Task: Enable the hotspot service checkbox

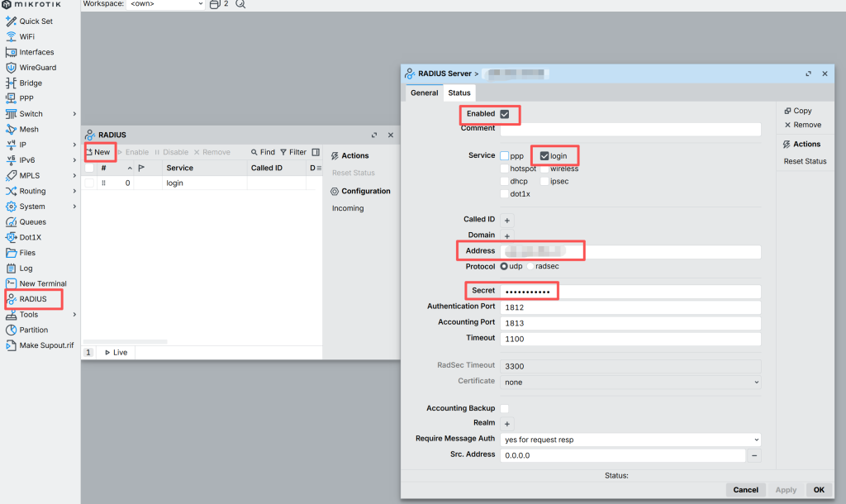Action: (x=504, y=169)
